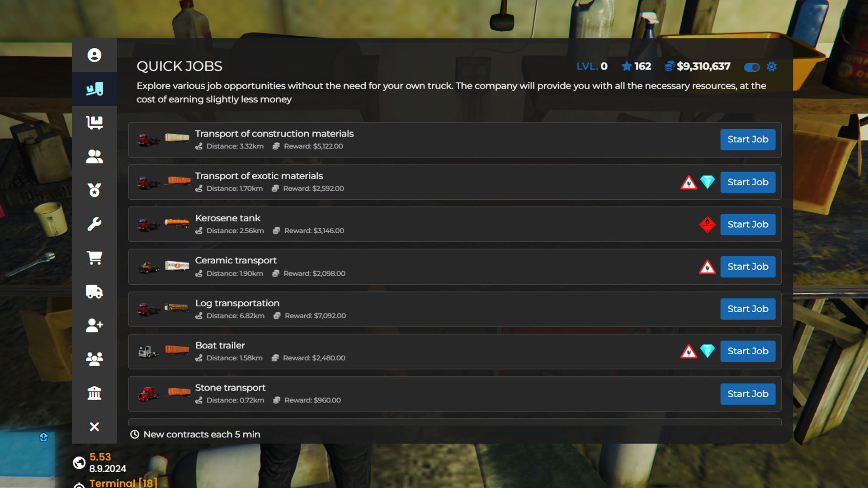
Task: Close the menu with the X icon
Action: [94, 427]
